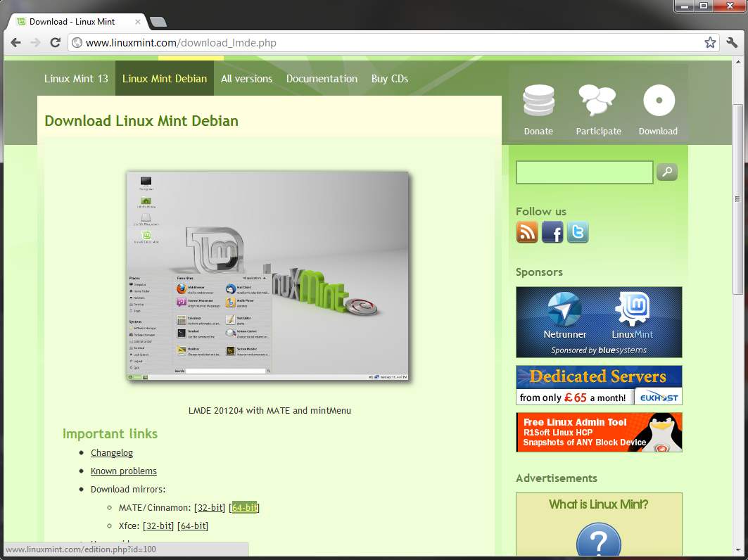Click the 'What is Linux Mint?' heading
This screenshot has height=560, width=748.
[x=599, y=504]
